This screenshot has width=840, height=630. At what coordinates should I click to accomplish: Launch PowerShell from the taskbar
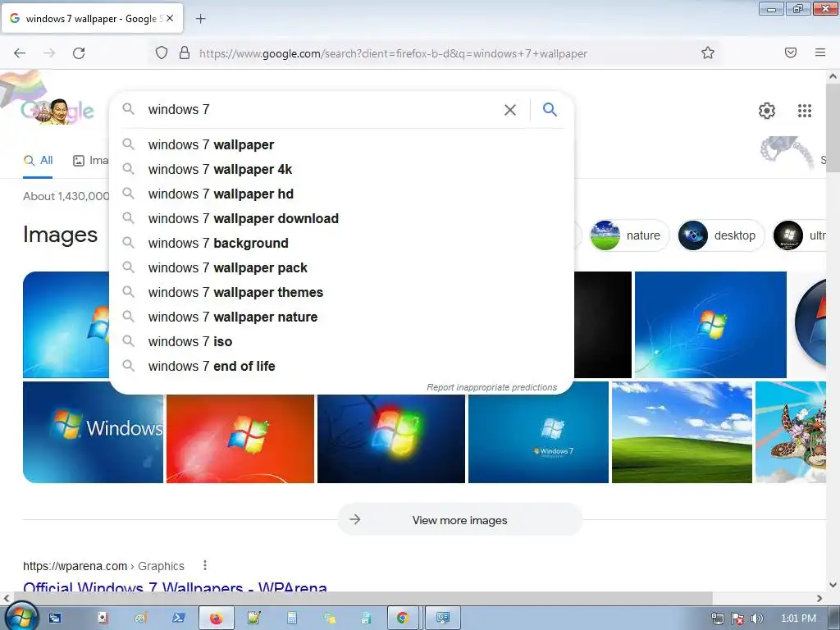(x=178, y=619)
